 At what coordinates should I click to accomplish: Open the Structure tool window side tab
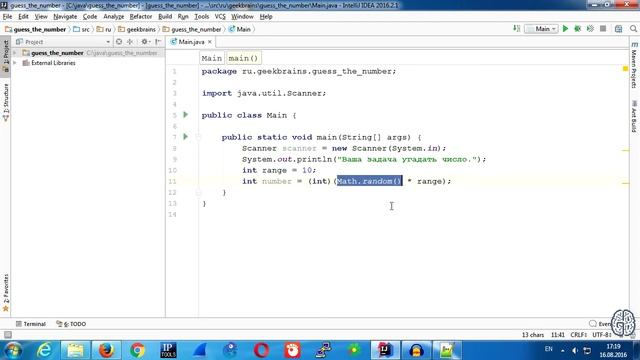pyautogui.click(x=6, y=102)
